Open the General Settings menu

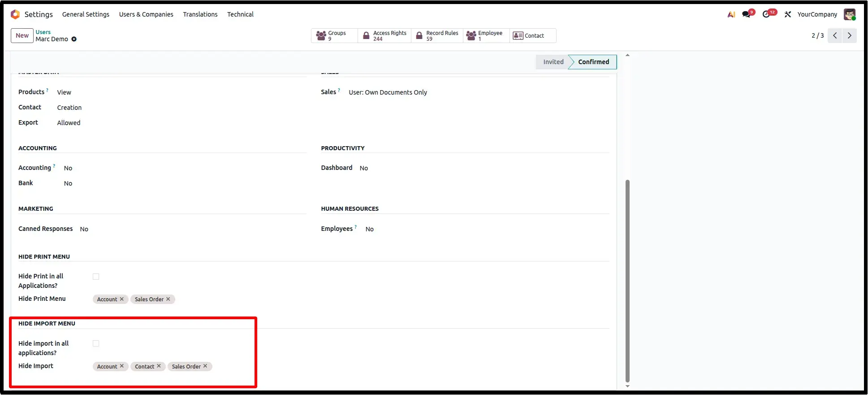click(x=86, y=14)
